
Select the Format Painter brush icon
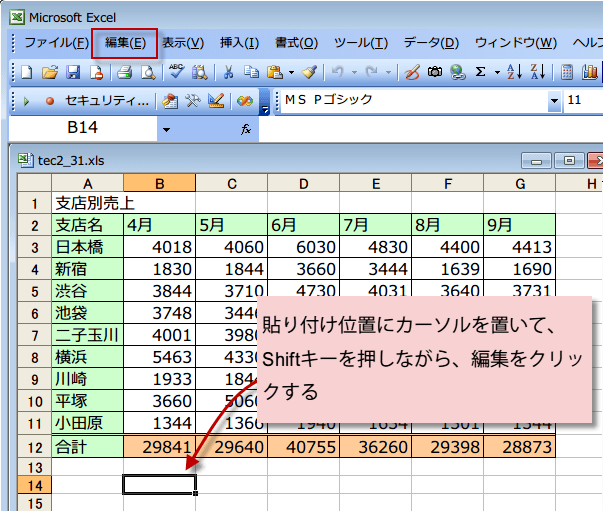(x=309, y=72)
